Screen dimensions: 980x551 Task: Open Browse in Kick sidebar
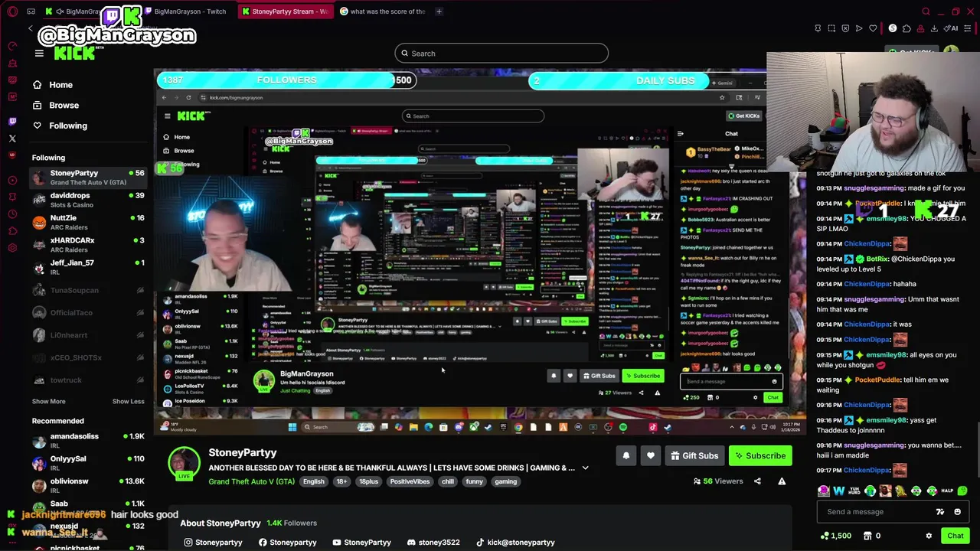[56, 105]
